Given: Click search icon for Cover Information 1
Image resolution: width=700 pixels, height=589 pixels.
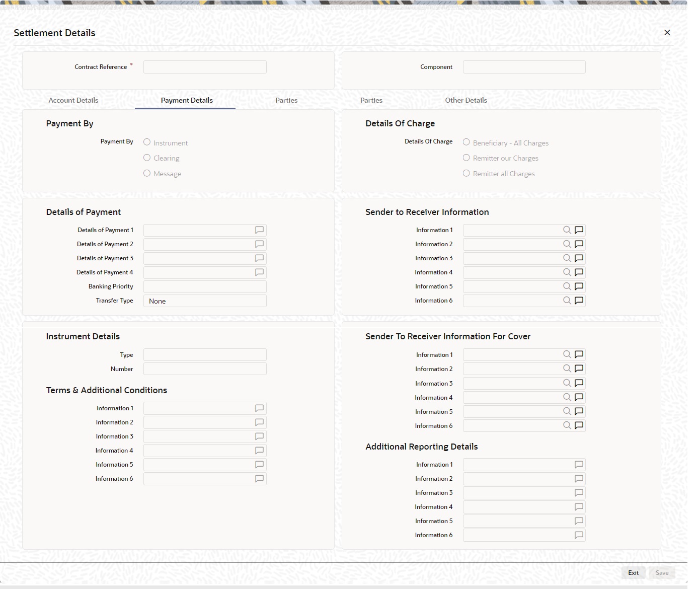Looking at the screenshot, I should [567, 354].
